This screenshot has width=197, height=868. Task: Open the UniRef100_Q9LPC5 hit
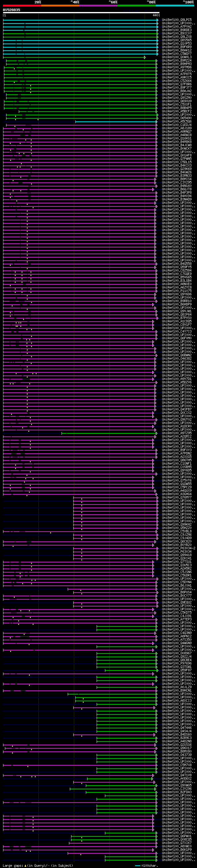177,20
